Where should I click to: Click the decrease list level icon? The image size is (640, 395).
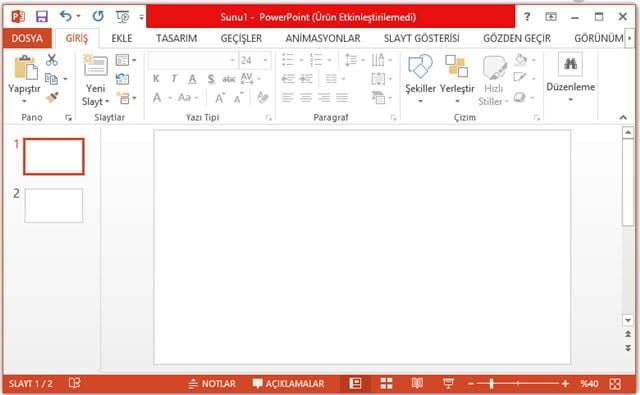click(x=288, y=79)
